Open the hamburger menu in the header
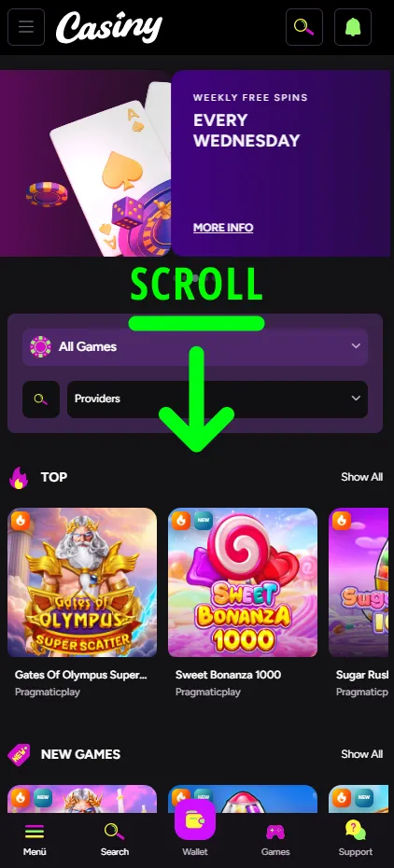Image resolution: width=394 pixels, height=868 pixels. [26, 26]
